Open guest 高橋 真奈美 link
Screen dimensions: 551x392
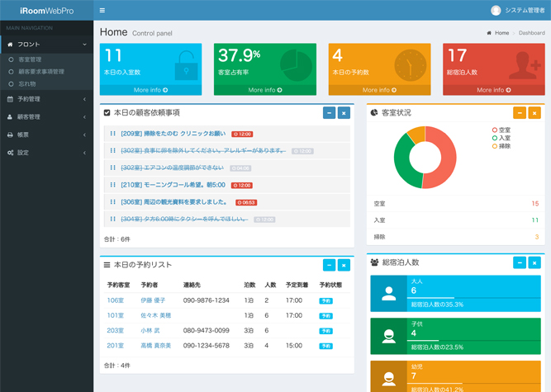[155, 346]
